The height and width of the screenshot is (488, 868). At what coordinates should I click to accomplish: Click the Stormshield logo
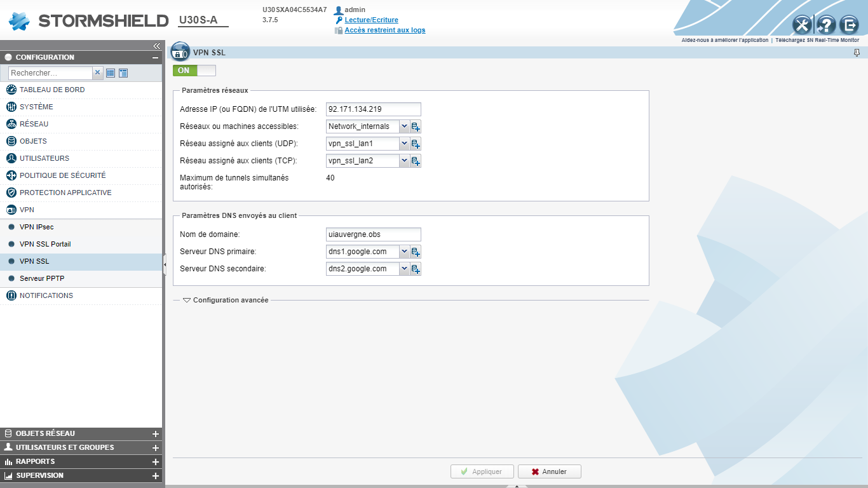coord(88,20)
